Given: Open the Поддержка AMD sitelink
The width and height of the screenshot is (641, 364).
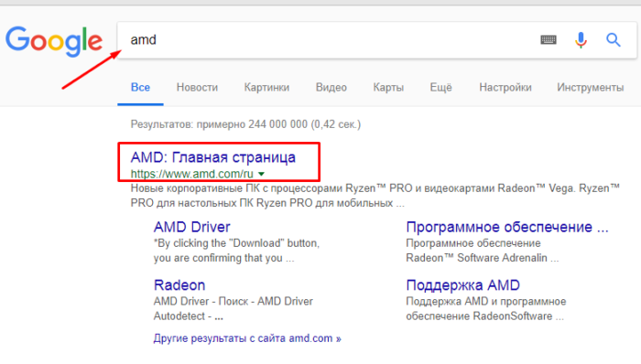Looking at the screenshot, I should click(x=462, y=284).
